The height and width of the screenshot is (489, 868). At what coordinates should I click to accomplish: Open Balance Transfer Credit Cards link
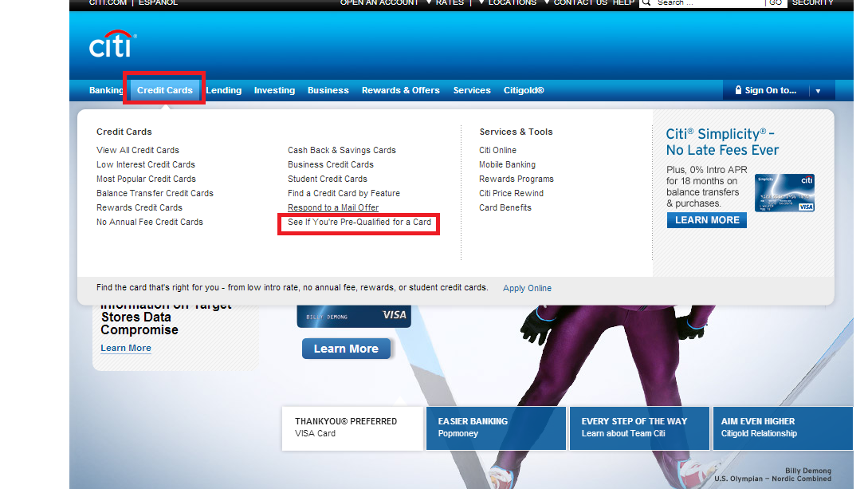tap(155, 193)
